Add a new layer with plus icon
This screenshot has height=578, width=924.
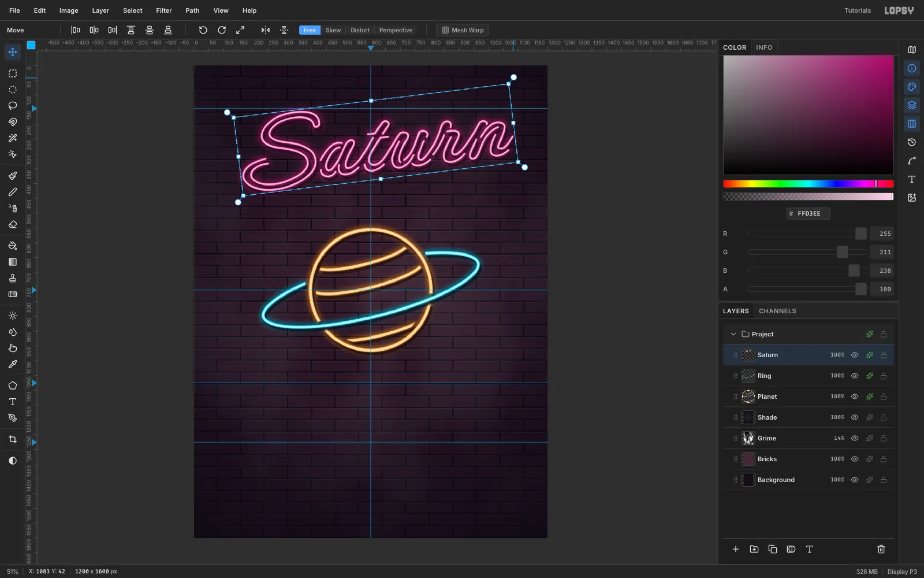[736, 549]
